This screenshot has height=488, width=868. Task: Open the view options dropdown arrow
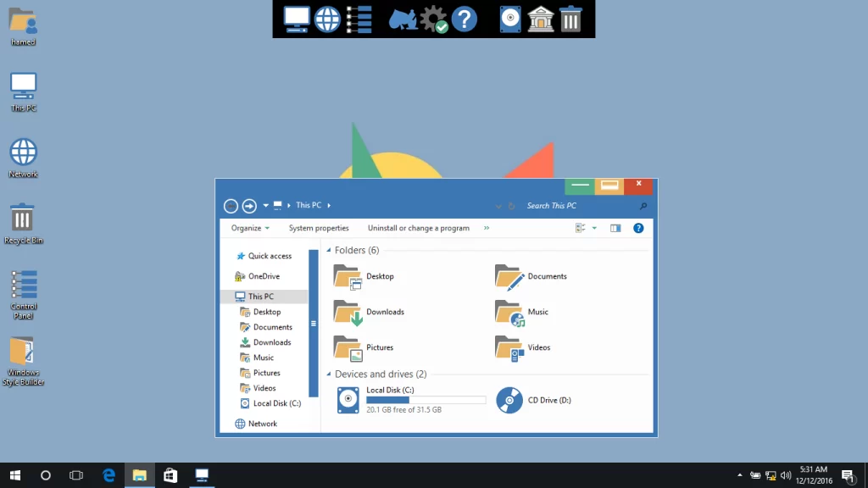(594, 228)
